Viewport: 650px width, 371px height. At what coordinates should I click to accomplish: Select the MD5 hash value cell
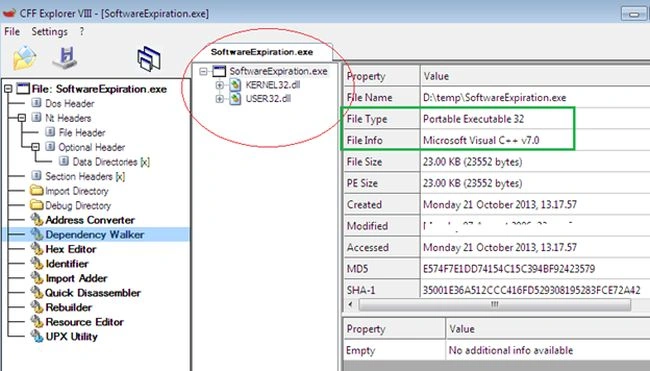tap(509, 269)
